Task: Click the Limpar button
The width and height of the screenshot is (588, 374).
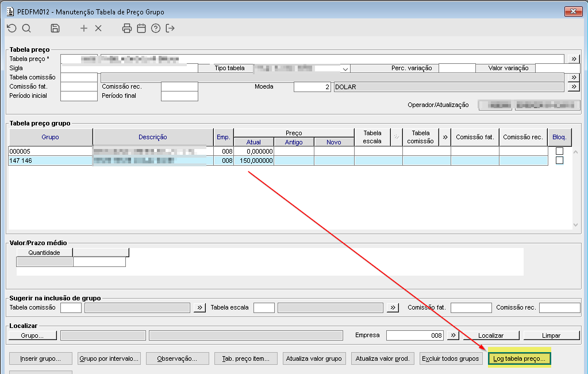Action: point(551,335)
